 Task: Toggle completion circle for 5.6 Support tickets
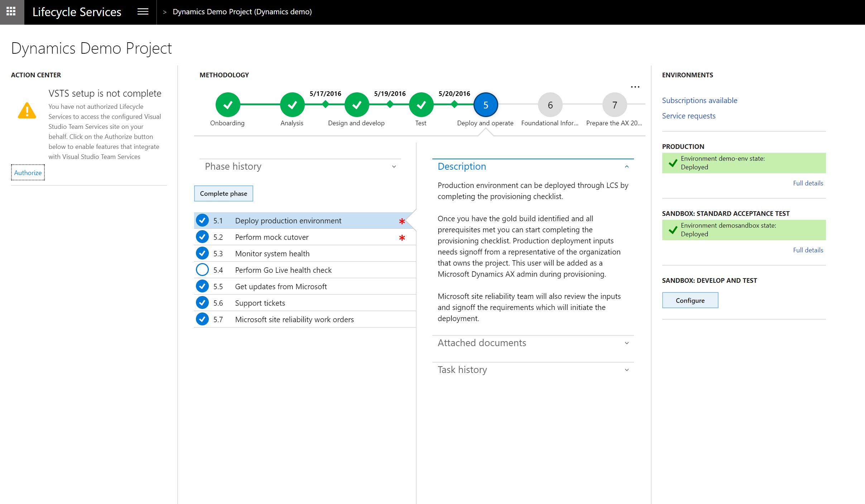pos(202,303)
